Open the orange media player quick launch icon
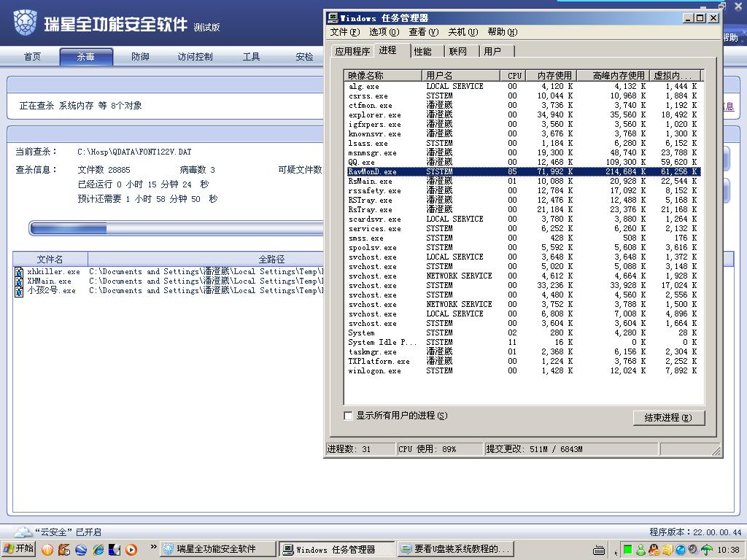 tap(131, 550)
